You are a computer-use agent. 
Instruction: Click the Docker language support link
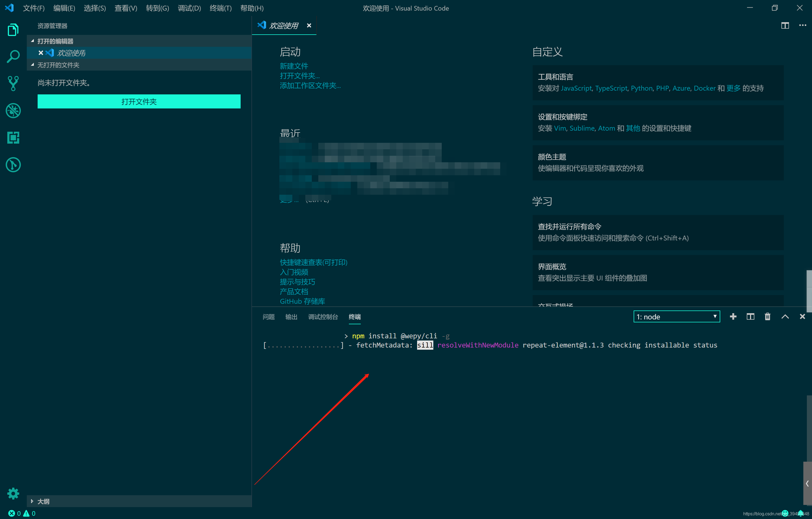pos(705,88)
